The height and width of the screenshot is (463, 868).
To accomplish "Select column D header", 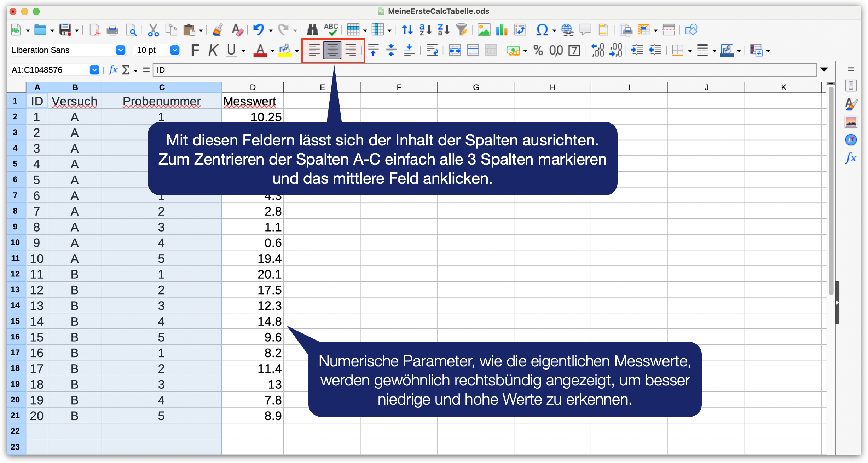I will click(253, 87).
